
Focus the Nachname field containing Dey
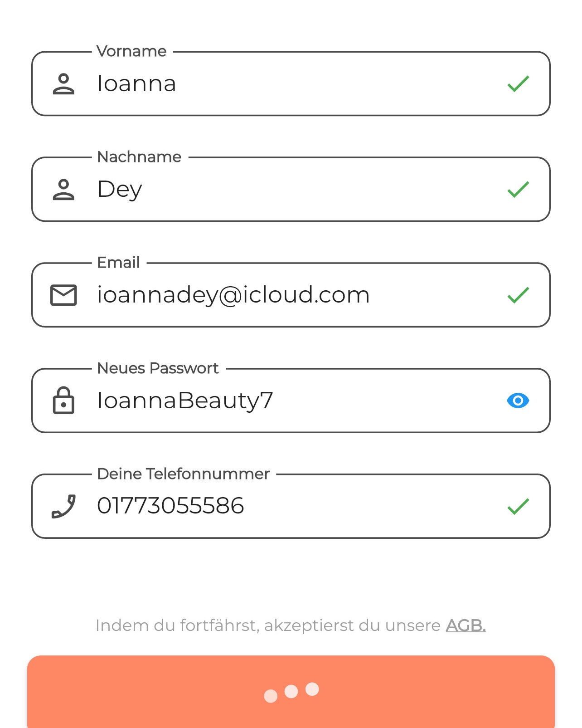point(290,190)
